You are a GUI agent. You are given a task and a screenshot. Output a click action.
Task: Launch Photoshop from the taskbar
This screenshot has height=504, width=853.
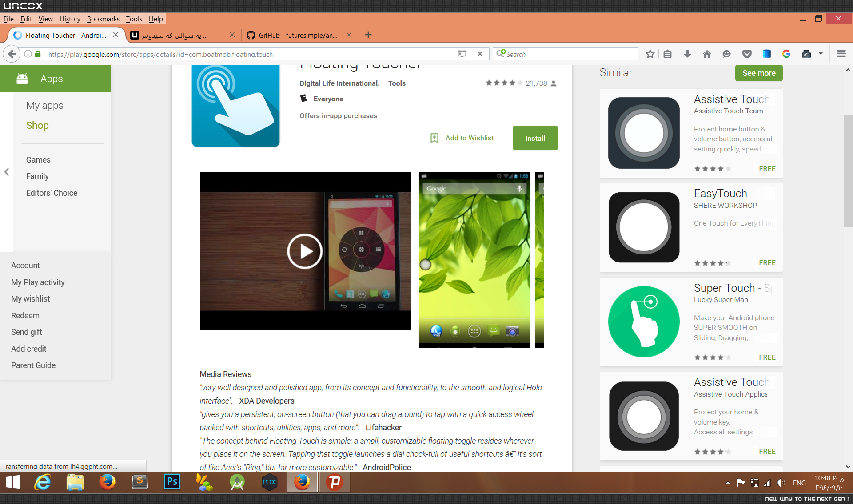pyautogui.click(x=172, y=482)
